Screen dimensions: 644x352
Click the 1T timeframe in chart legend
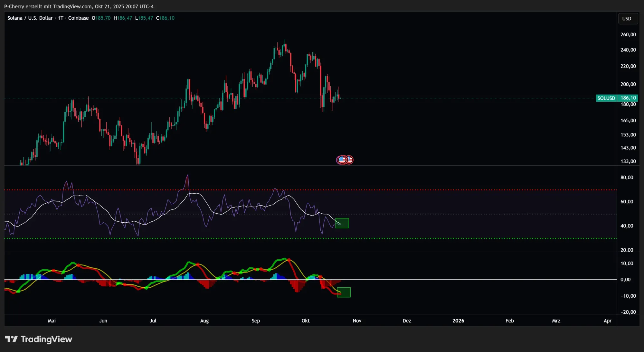61,18
